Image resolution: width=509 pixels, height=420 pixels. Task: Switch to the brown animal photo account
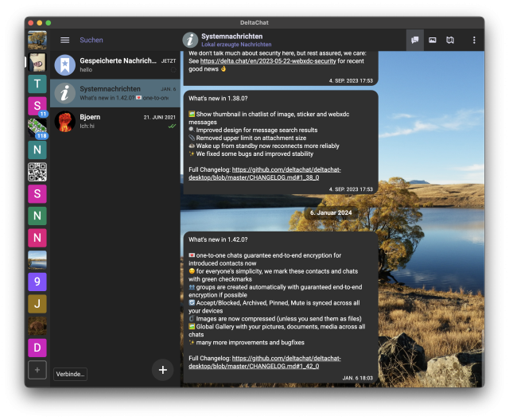pyautogui.click(x=37, y=326)
